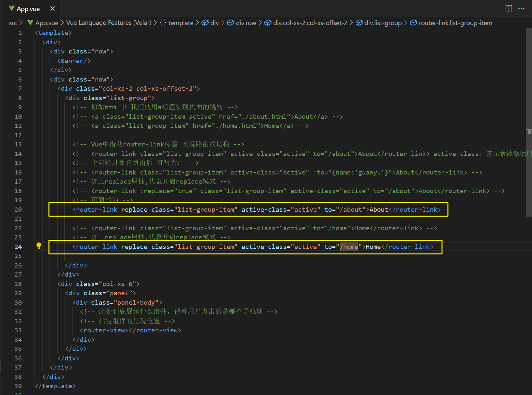The height and width of the screenshot is (395, 532).
Task: Click the Vue icon in the App.vue breadcrumb
Action: (x=30, y=23)
